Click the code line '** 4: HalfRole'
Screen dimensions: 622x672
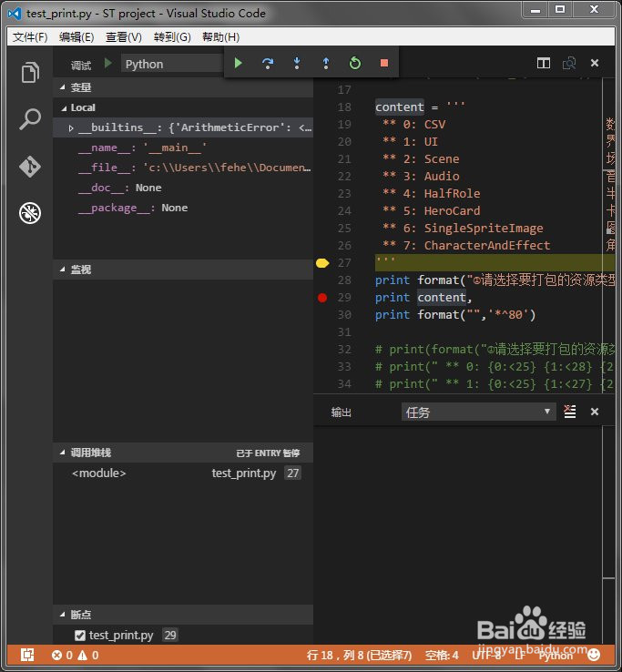coord(432,194)
